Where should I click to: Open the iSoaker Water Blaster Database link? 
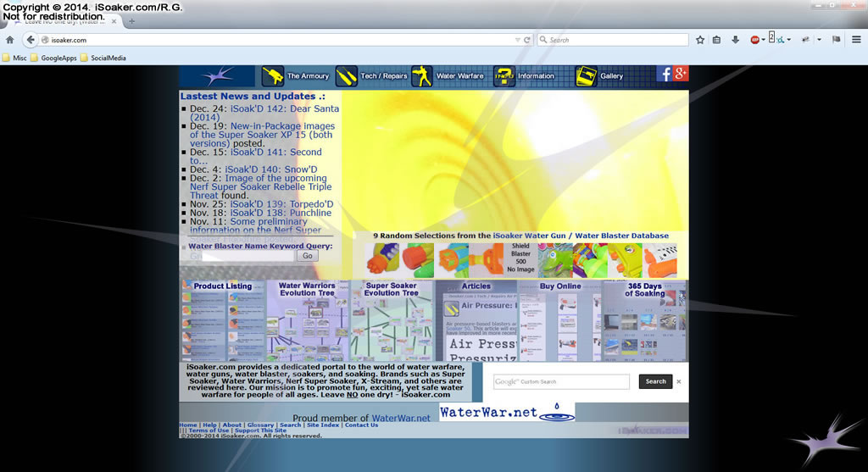[x=581, y=236]
